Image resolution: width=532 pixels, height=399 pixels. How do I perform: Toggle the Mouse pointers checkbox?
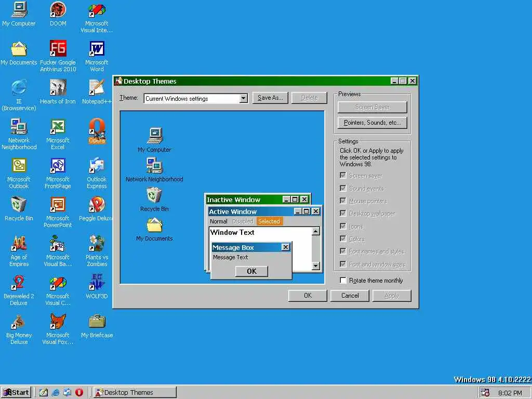click(x=343, y=201)
